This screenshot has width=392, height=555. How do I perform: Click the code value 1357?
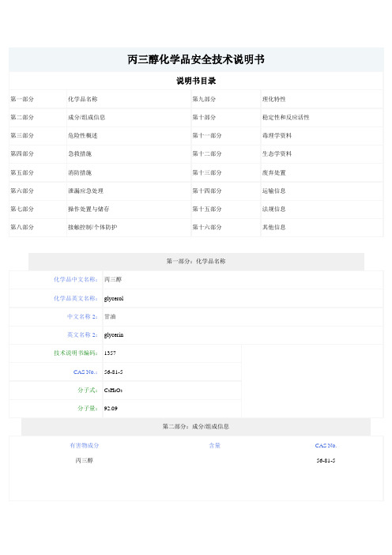coord(110,353)
